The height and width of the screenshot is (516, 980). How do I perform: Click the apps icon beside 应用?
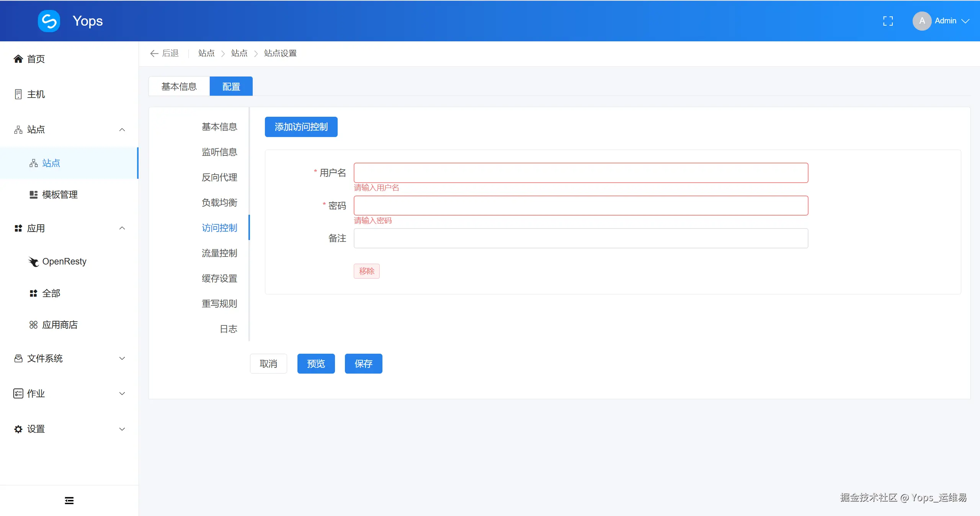coord(18,229)
